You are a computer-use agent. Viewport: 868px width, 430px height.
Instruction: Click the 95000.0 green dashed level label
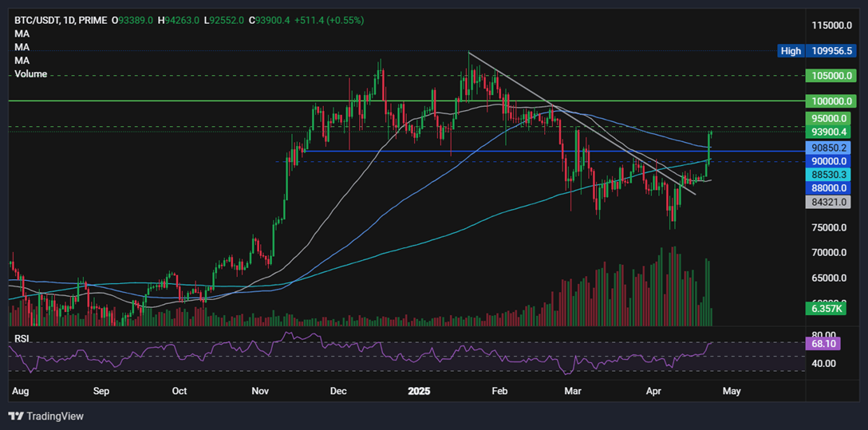click(828, 118)
